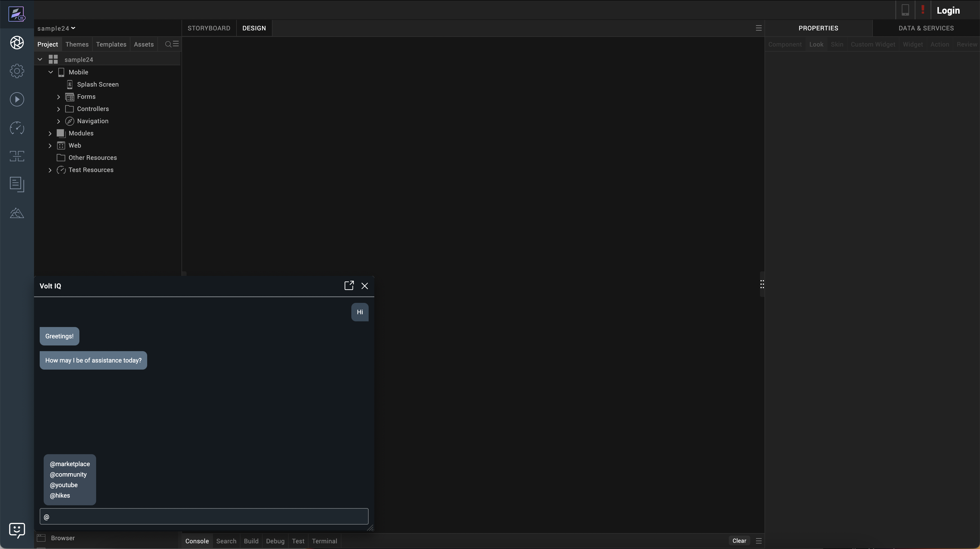980x549 pixels.
Task: Switch to the Themes tab
Action: click(x=77, y=44)
